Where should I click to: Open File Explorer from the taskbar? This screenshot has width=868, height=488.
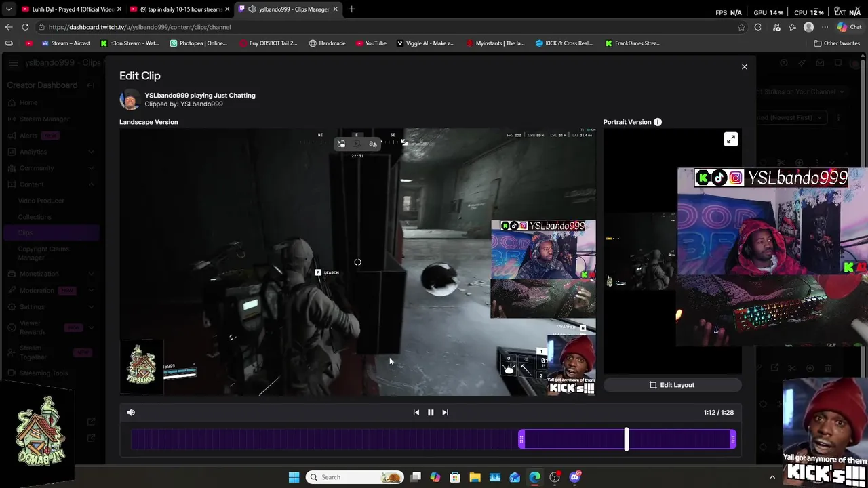tap(475, 477)
